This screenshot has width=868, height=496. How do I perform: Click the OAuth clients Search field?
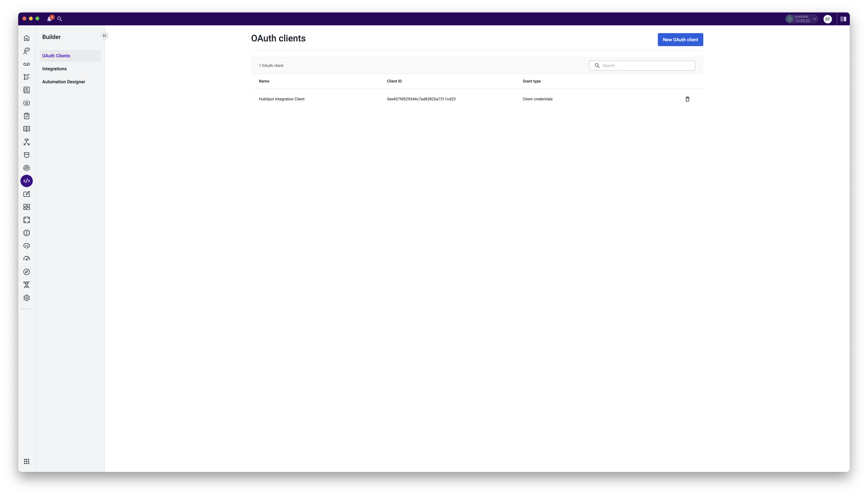(647, 66)
